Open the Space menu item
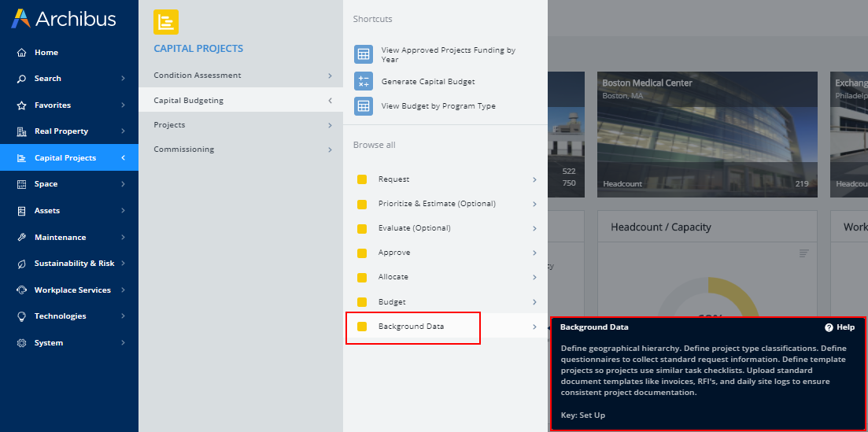This screenshot has width=868, height=432. [46, 184]
